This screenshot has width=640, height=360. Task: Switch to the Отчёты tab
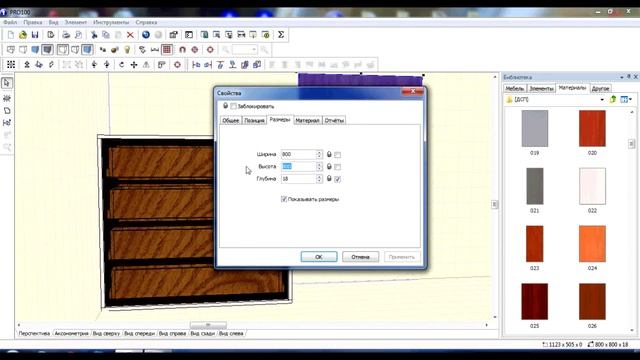pyautogui.click(x=334, y=120)
